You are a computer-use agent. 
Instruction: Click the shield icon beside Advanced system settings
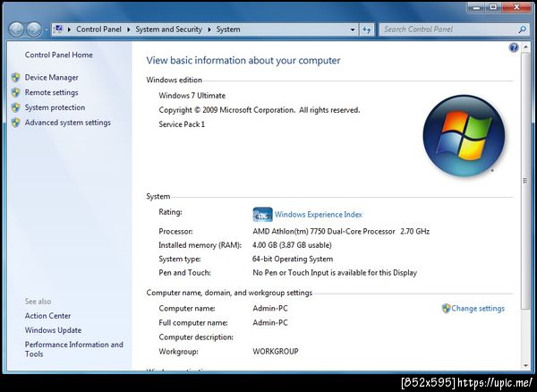(15, 123)
